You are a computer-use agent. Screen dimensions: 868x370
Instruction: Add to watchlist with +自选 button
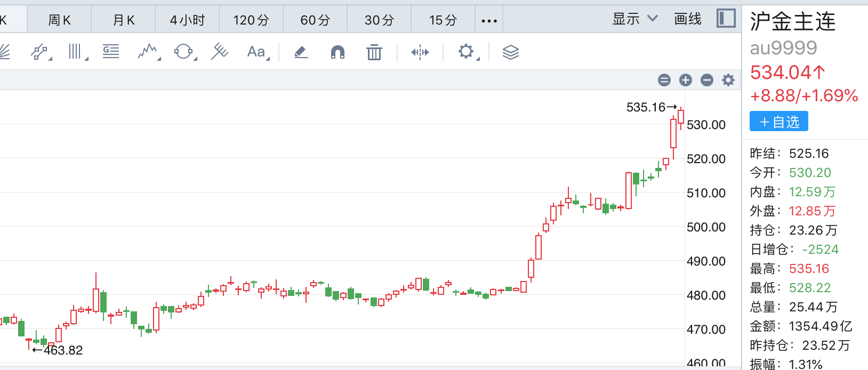779,122
